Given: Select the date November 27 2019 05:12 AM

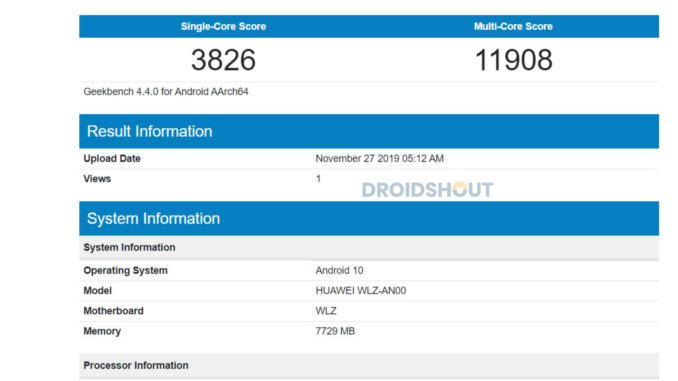Looking at the screenshot, I should click(379, 158).
